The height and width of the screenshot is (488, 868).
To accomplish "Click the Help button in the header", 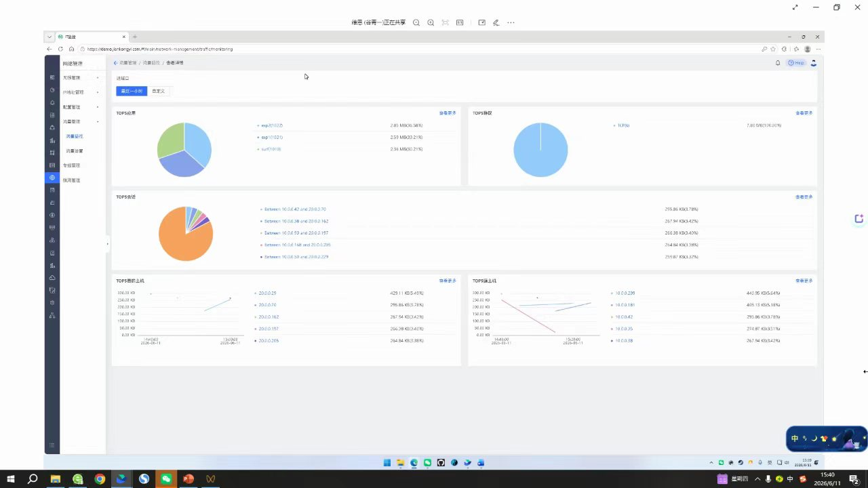I will 796,63.
